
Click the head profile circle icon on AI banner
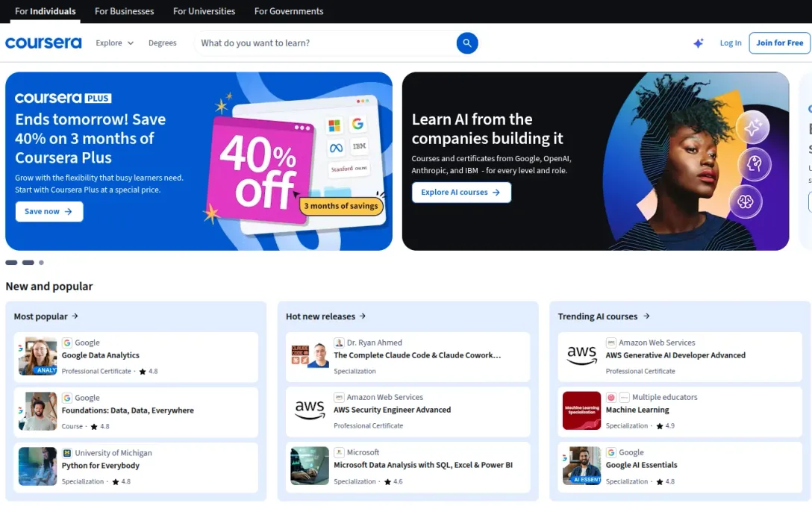click(755, 164)
